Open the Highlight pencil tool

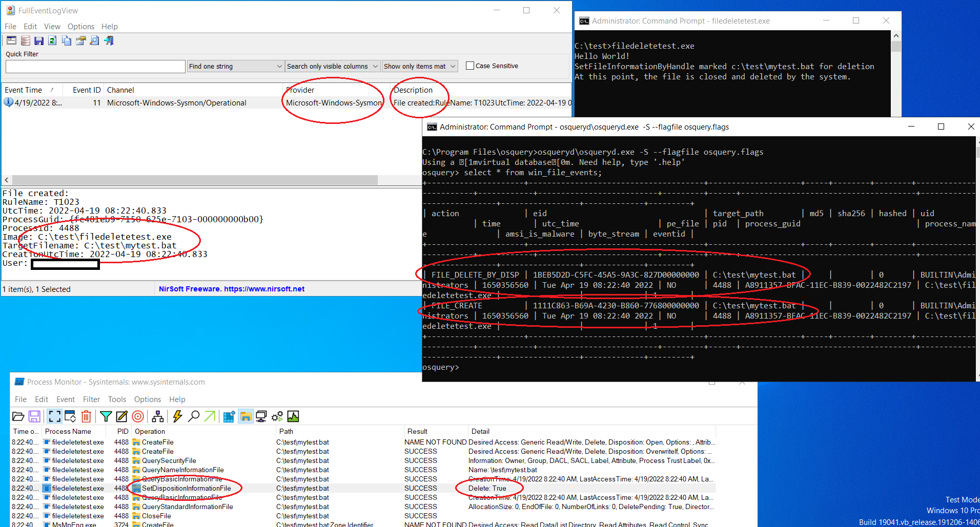pyautogui.click(x=121, y=416)
